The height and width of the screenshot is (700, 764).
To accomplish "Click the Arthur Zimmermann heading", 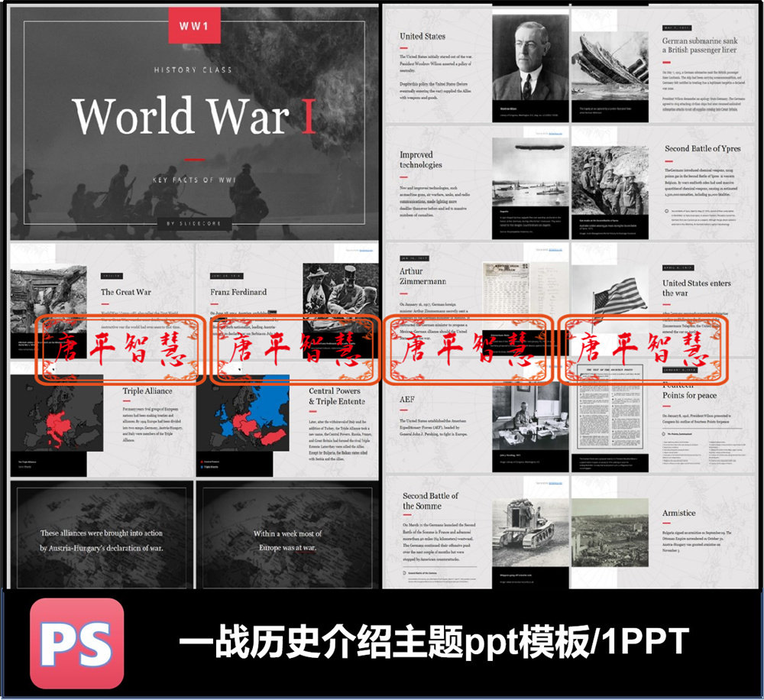I will [422, 277].
